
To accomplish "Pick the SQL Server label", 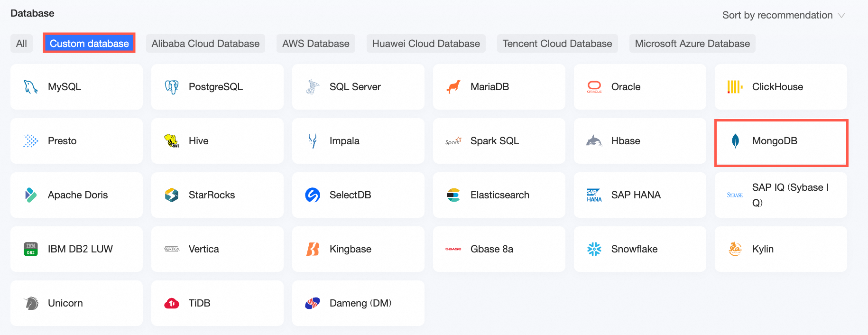I will pyautogui.click(x=355, y=87).
